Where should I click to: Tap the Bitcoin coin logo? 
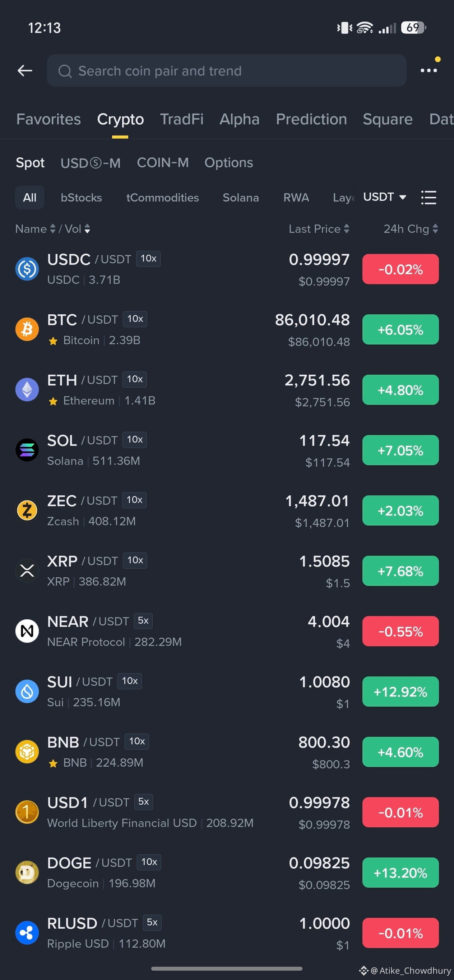pos(27,329)
